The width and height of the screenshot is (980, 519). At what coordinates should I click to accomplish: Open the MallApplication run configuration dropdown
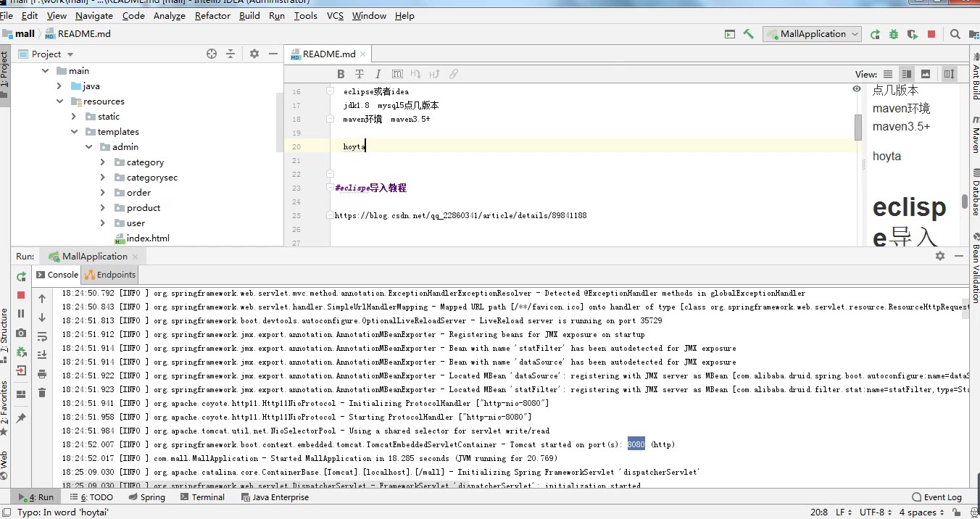(812, 34)
